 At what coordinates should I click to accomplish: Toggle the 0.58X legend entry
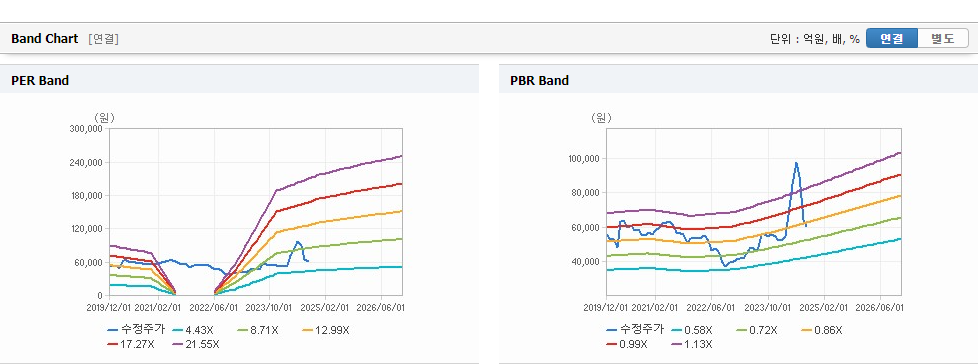point(692,330)
